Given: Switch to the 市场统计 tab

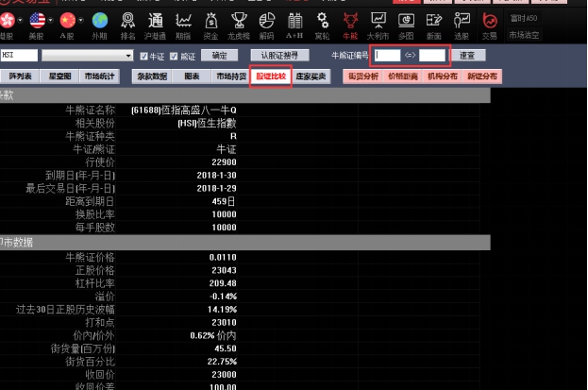Looking at the screenshot, I should pyautogui.click(x=99, y=76).
